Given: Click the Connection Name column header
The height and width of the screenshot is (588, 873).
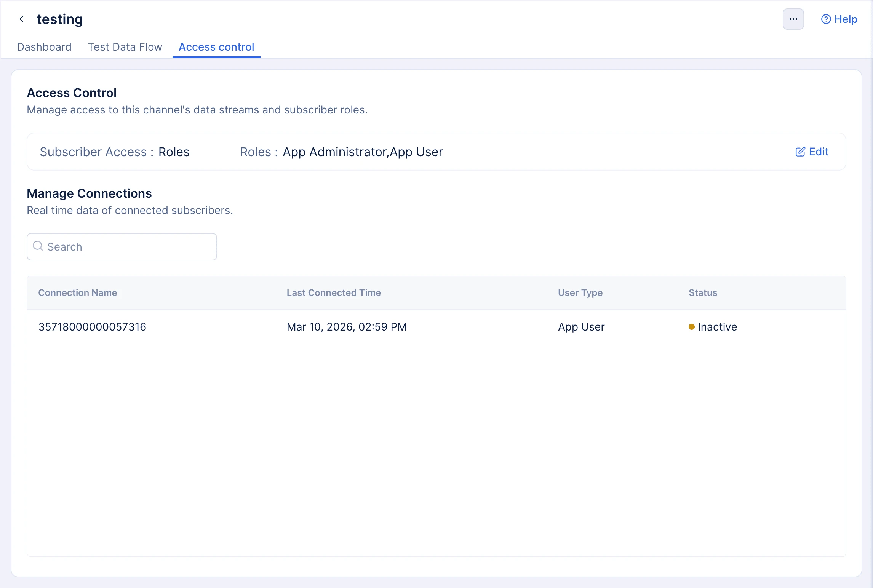Looking at the screenshot, I should pos(78,292).
